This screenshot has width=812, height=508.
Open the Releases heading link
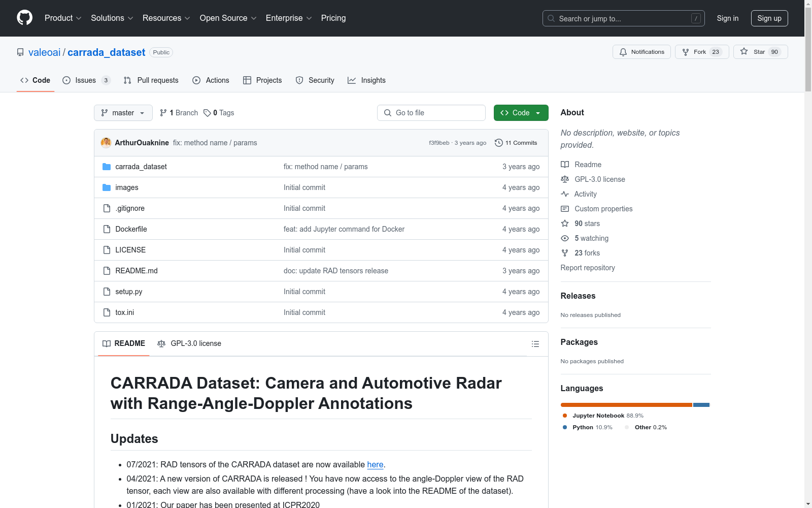click(x=578, y=296)
